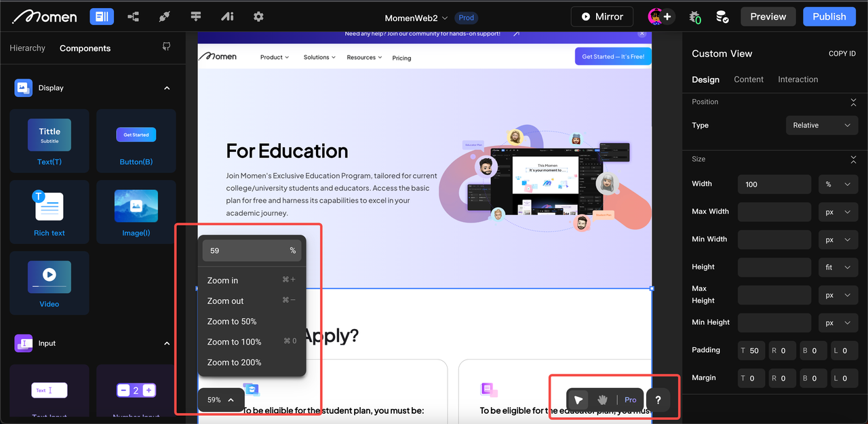Click the Publish button

[829, 16]
